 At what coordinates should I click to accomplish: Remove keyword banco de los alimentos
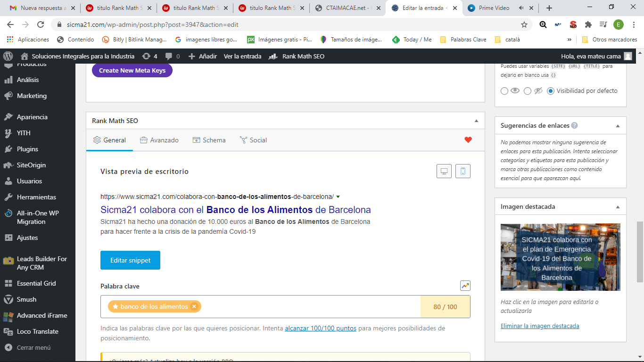(x=194, y=306)
